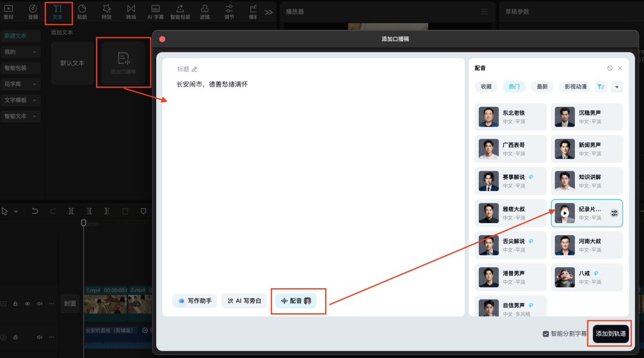Screen dimensions: 644x358
Task: Select the 贴纸 stickers tool
Action: pos(83,12)
